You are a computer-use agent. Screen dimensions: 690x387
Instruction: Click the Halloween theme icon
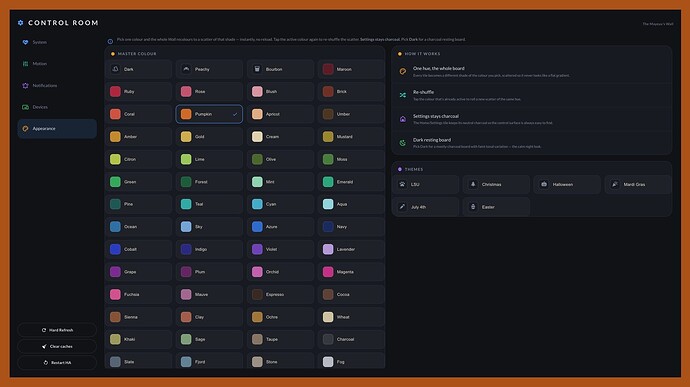544,184
